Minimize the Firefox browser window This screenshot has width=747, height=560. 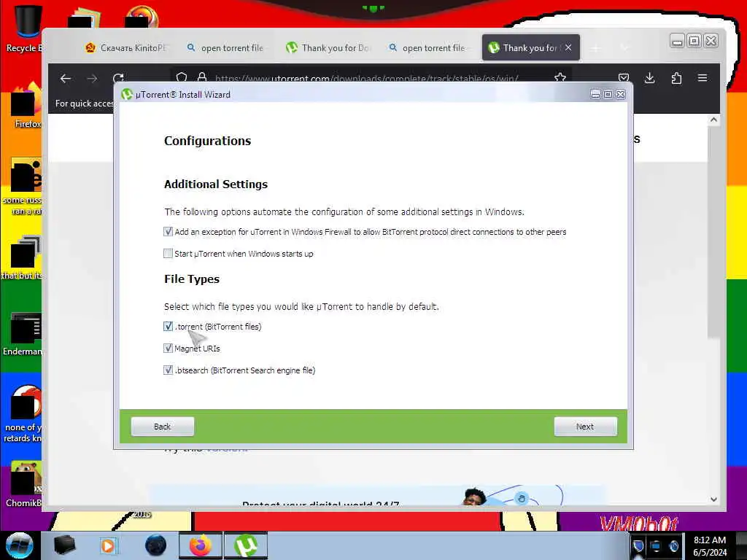click(677, 42)
